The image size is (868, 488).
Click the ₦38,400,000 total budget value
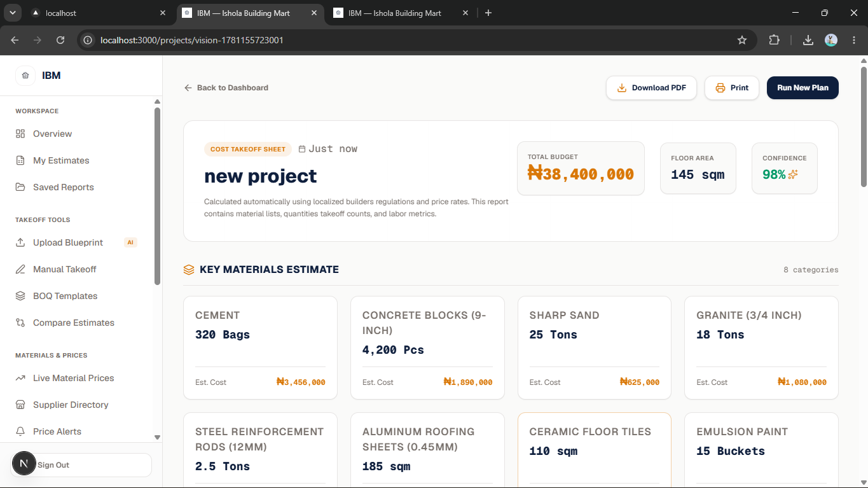click(581, 174)
